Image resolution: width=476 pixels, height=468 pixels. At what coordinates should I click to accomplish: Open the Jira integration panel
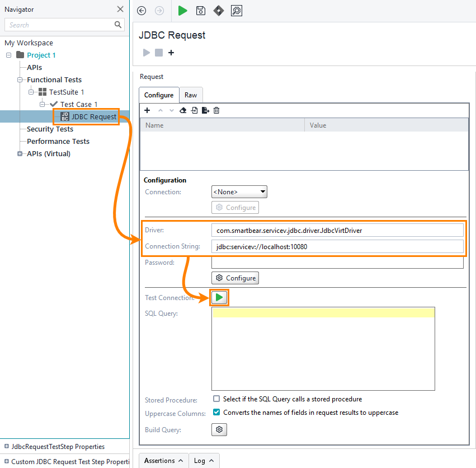218,11
